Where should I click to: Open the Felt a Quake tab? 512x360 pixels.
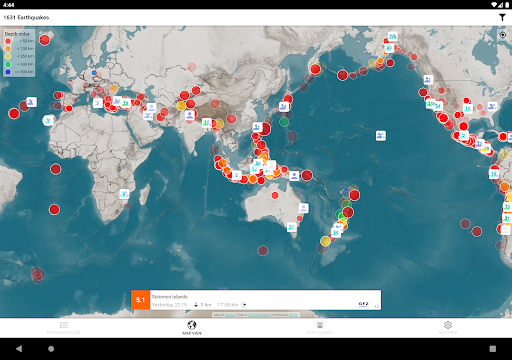320,328
